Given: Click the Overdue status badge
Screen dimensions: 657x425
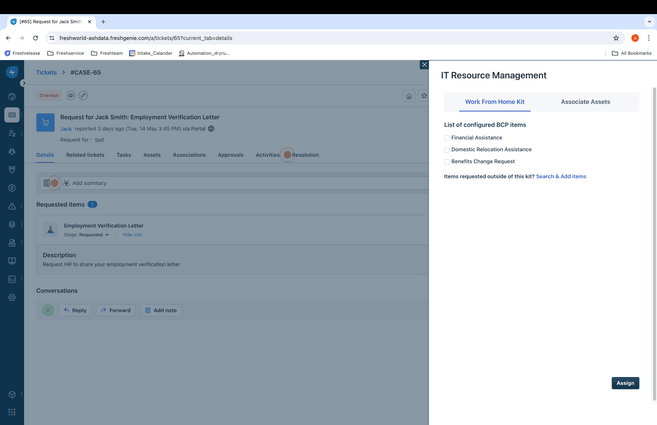Looking at the screenshot, I should coord(49,96).
